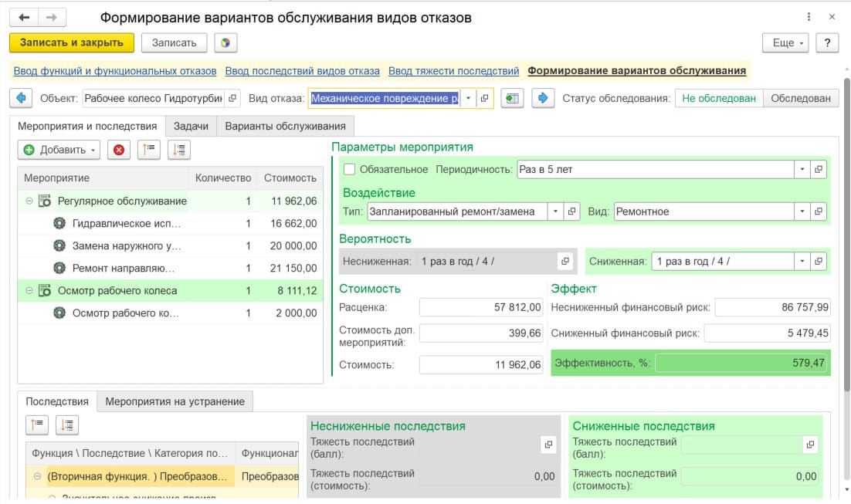This screenshot has height=504, width=851.
Task: Click the Записать и закрыть button
Action: coord(72,42)
